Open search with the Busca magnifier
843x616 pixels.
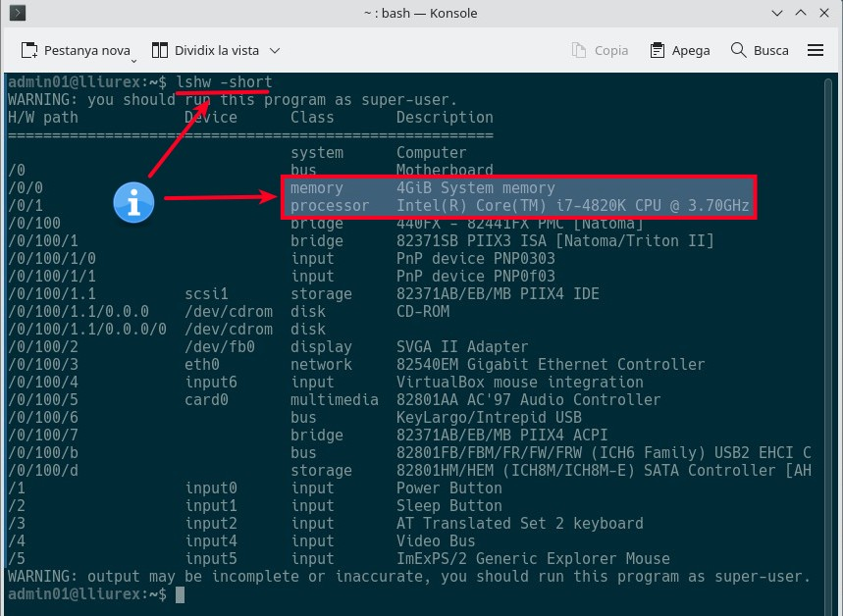(x=760, y=50)
